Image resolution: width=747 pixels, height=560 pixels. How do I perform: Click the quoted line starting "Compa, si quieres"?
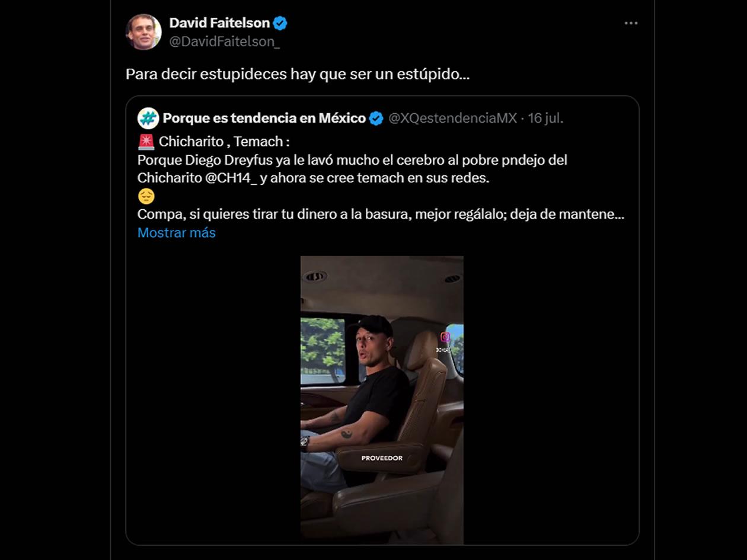(380, 214)
